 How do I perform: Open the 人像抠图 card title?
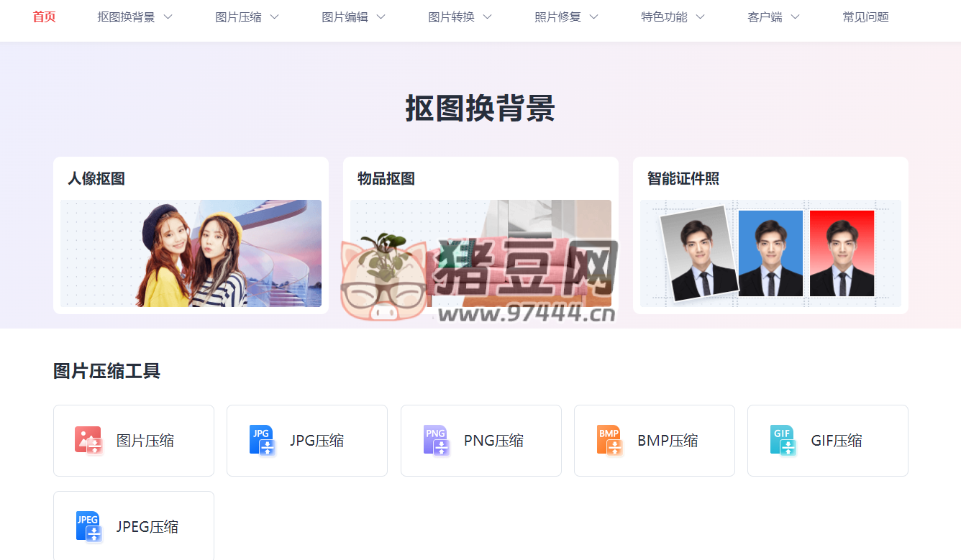pos(96,178)
